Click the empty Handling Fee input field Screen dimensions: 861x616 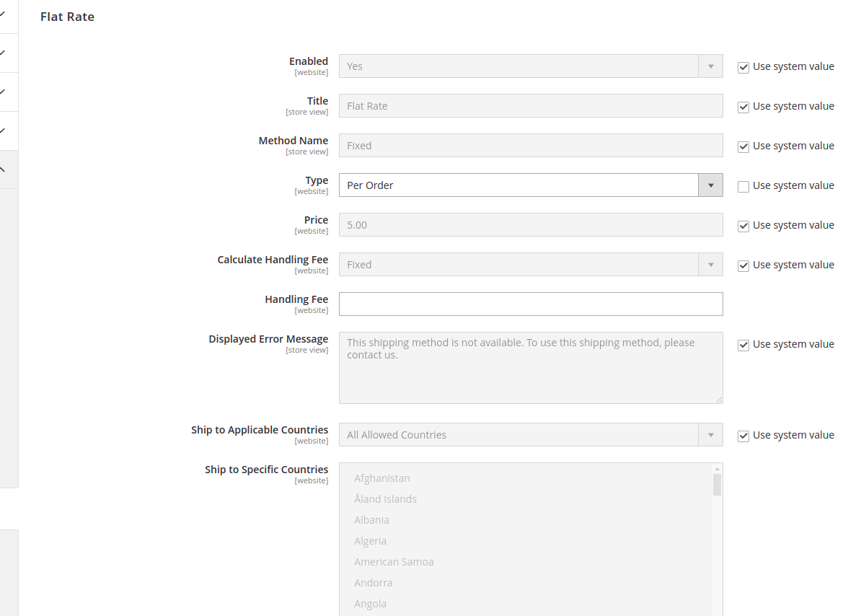[531, 304]
